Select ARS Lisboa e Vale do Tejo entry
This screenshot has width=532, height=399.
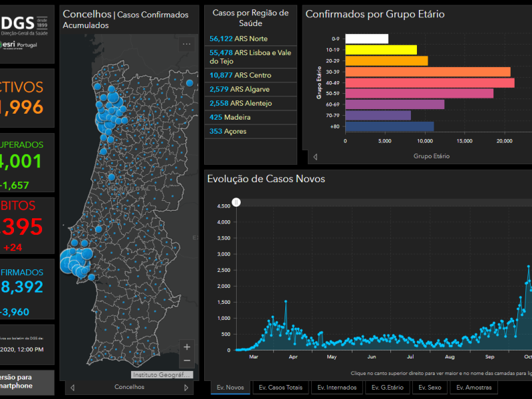click(251, 57)
